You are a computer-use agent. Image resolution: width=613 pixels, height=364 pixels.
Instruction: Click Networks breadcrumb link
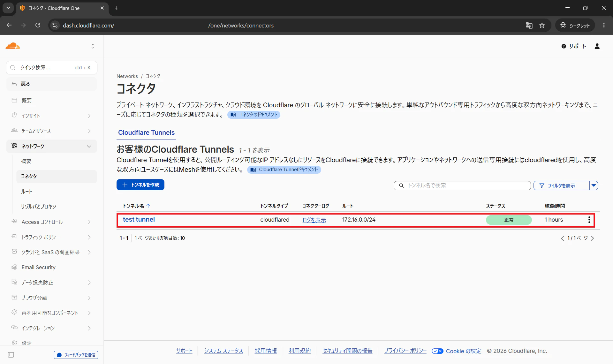[127, 76]
